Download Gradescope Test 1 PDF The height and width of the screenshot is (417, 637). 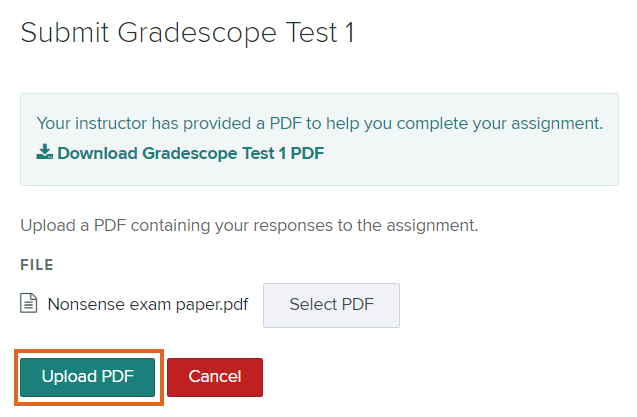tap(190, 153)
